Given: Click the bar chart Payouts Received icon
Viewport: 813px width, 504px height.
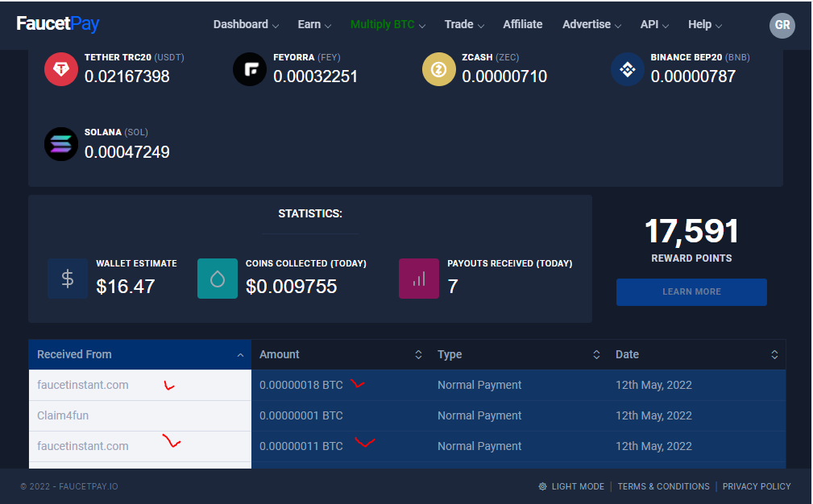Looking at the screenshot, I should tap(419, 279).
